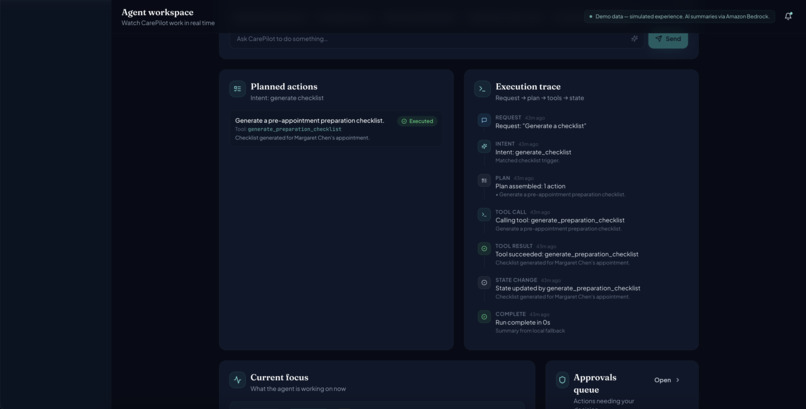Open the Approvals queue link

click(x=667, y=380)
